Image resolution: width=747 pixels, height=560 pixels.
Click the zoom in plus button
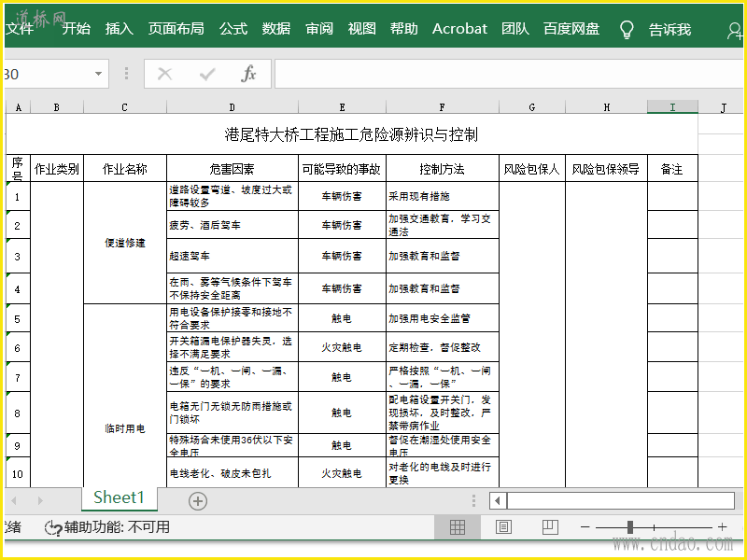tap(722, 526)
